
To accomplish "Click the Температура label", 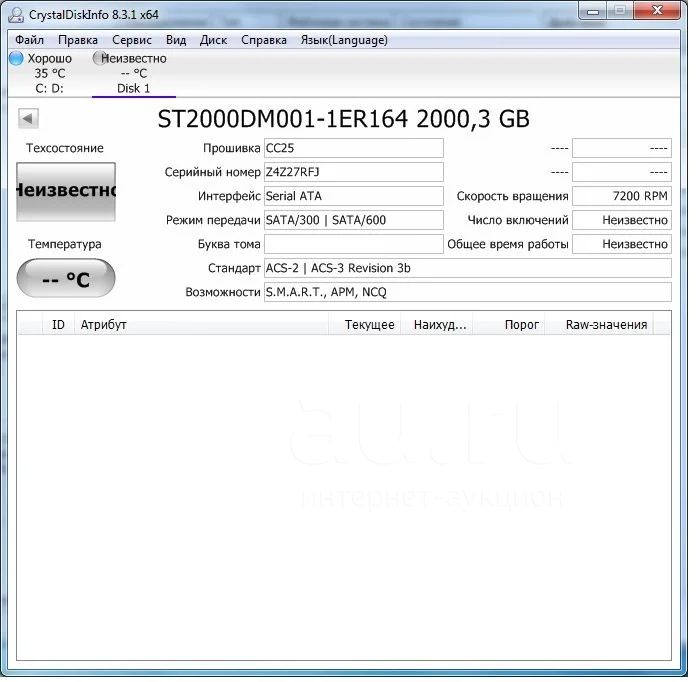I will [65, 244].
